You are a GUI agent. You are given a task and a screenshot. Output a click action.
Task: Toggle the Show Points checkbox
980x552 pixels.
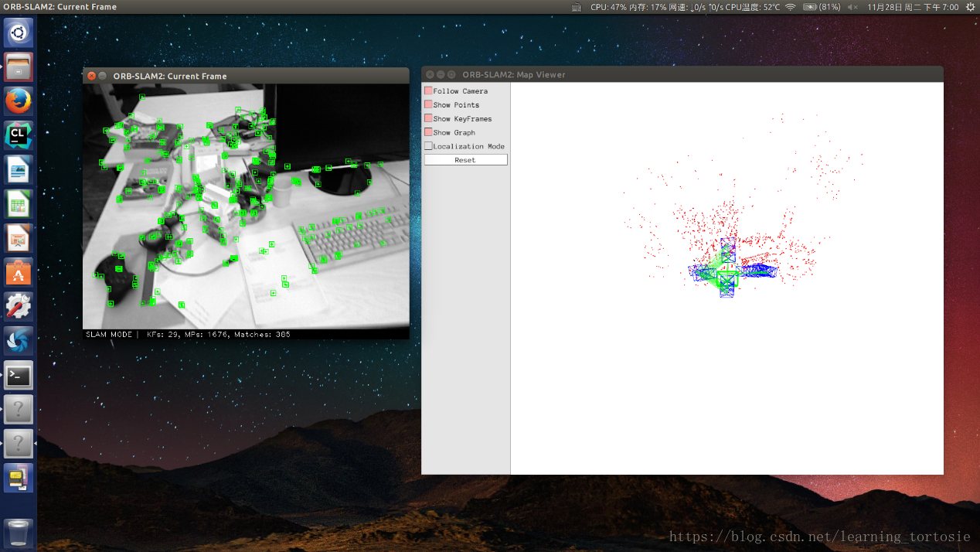pyautogui.click(x=428, y=104)
